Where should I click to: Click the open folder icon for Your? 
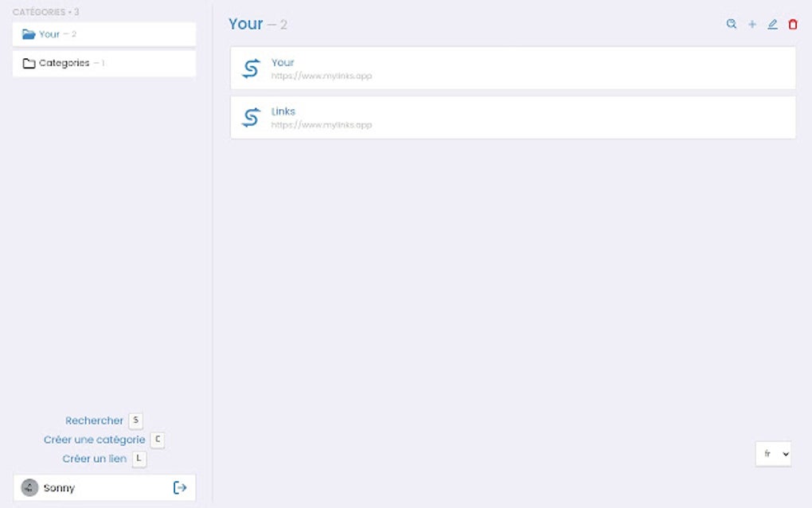(29, 34)
